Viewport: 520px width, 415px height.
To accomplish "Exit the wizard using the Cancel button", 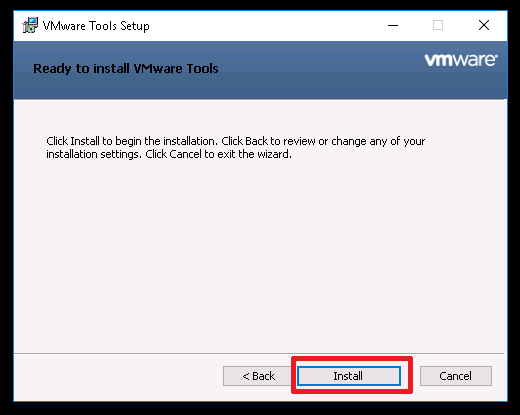I will click(456, 376).
